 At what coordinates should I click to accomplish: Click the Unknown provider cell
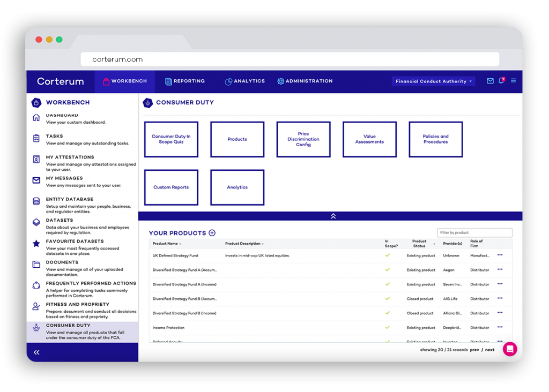(451, 255)
